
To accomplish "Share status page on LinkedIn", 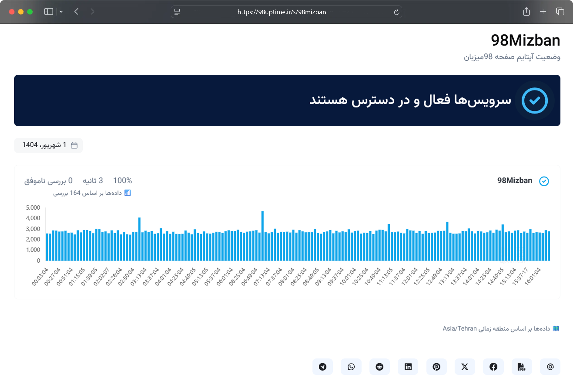I will point(408,367).
